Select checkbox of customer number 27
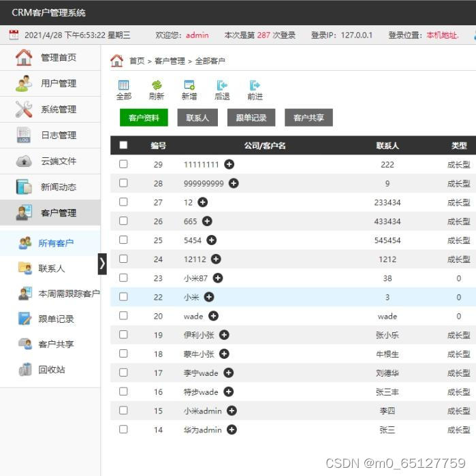This screenshot has height=476, width=476. click(123, 202)
